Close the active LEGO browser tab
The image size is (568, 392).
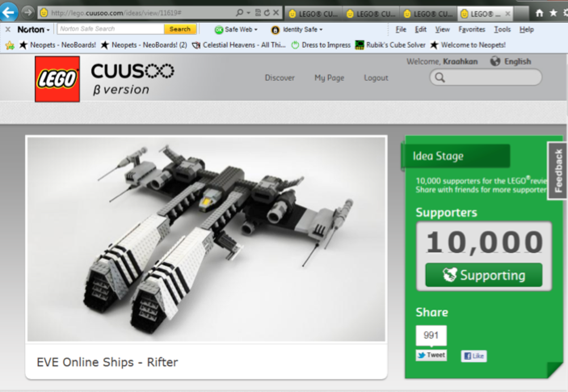coord(508,14)
